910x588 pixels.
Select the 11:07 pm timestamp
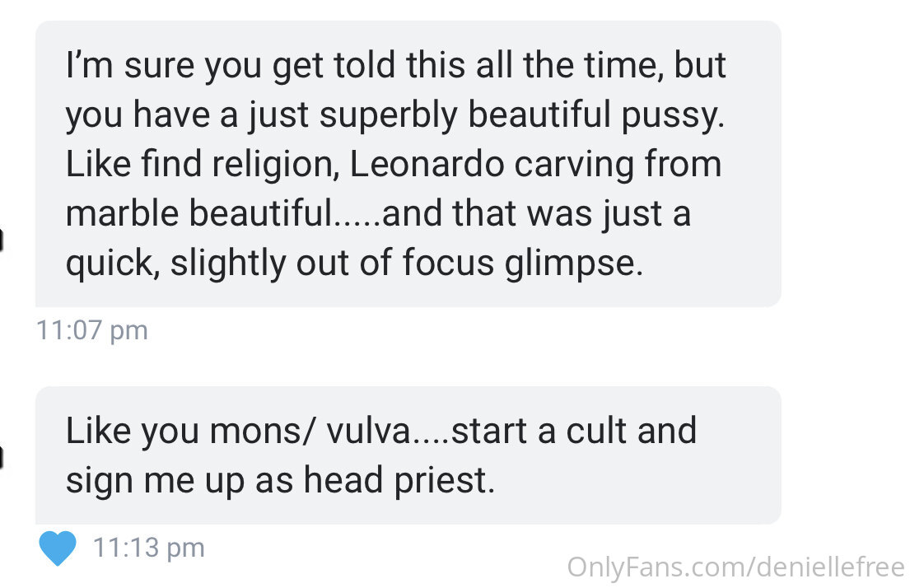tap(91, 330)
